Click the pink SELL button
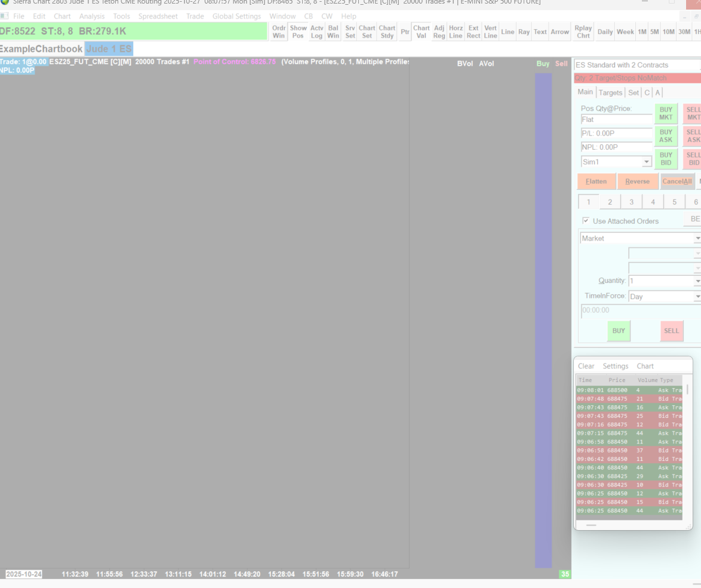Image resolution: width=701 pixels, height=588 pixels. tap(672, 331)
